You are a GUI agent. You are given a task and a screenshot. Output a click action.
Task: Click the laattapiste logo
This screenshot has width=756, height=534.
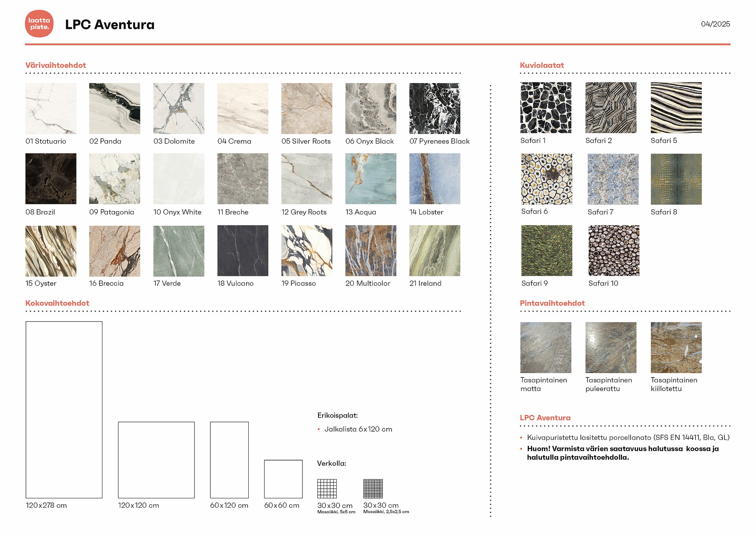[39, 24]
